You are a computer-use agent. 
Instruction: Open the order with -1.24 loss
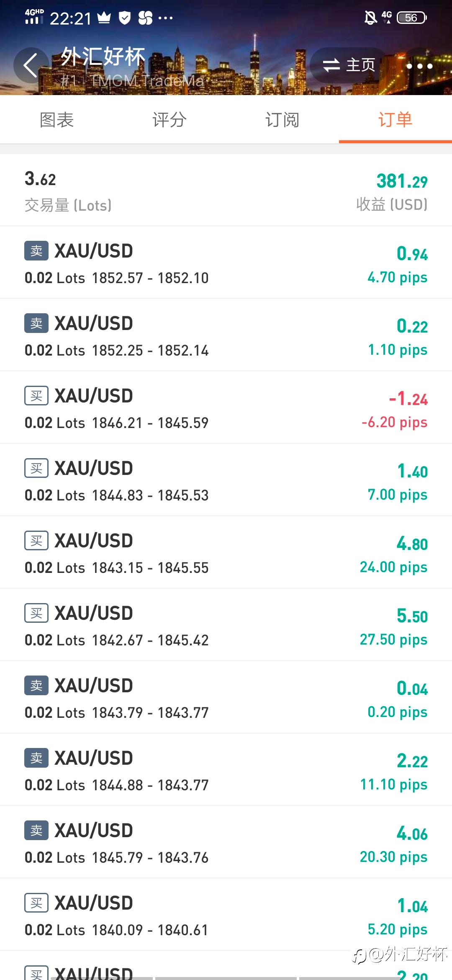click(226, 407)
